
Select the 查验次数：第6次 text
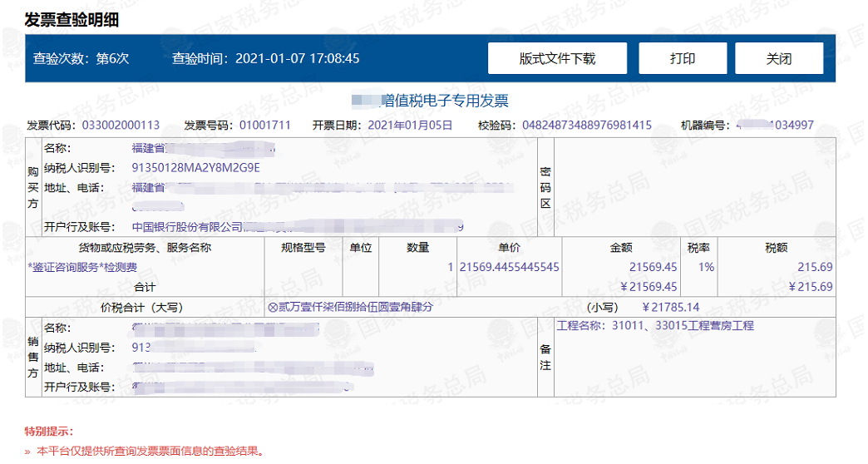[x=81, y=58]
